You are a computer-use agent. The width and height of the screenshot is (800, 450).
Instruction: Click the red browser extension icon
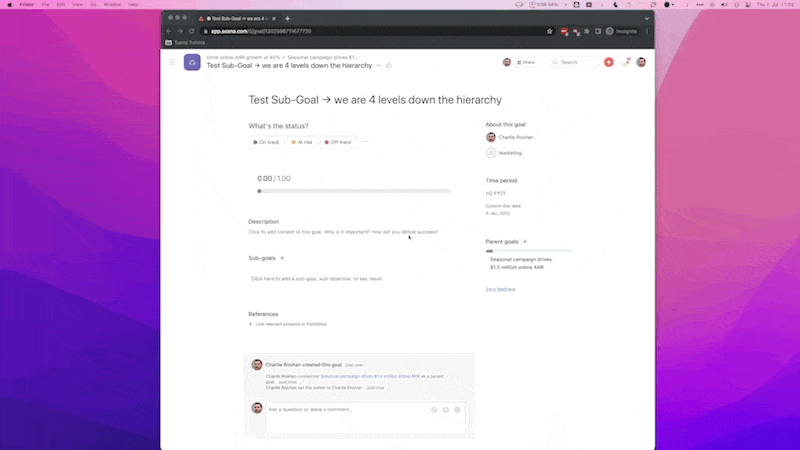[x=564, y=32]
